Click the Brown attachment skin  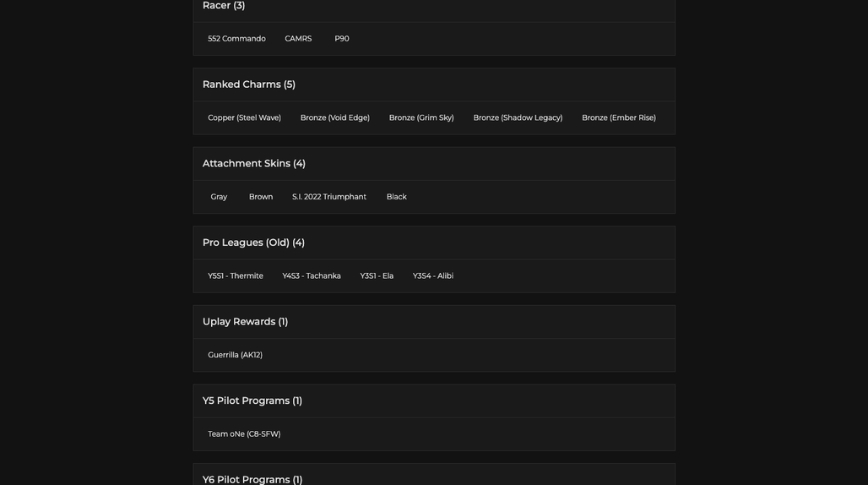click(261, 197)
